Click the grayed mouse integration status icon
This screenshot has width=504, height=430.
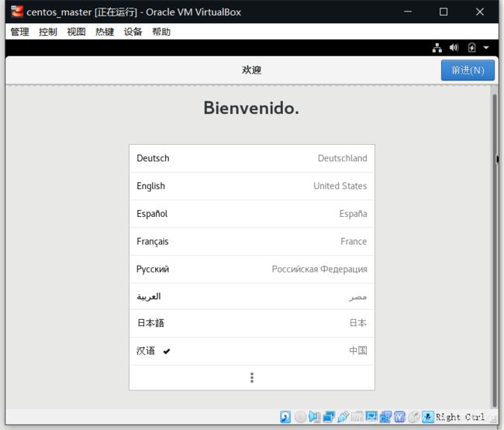tap(414, 417)
